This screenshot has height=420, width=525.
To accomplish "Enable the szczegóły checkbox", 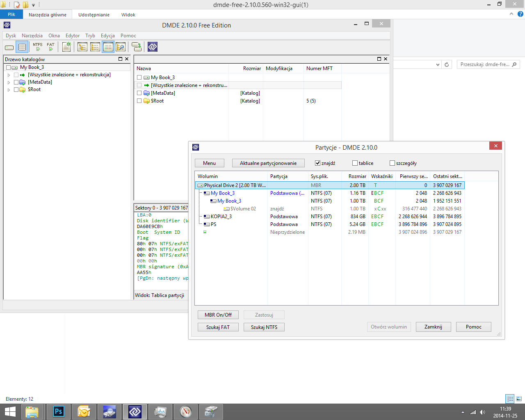I will coord(392,163).
